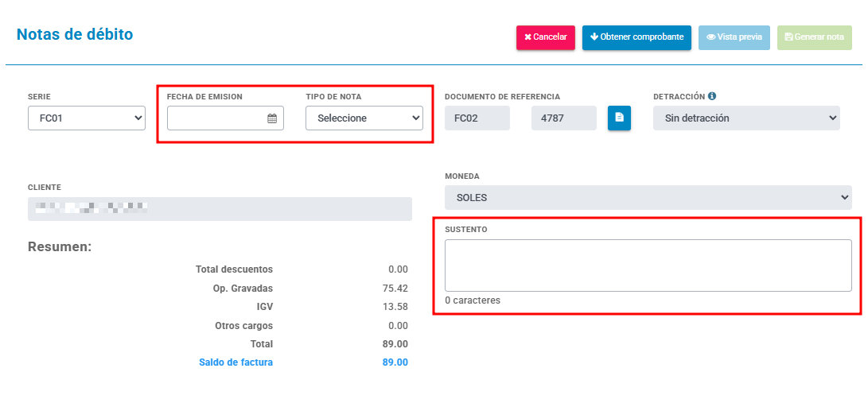This screenshot has height=403, width=868.
Task: Click the reference number field 4787
Action: click(x=564, y=118)
